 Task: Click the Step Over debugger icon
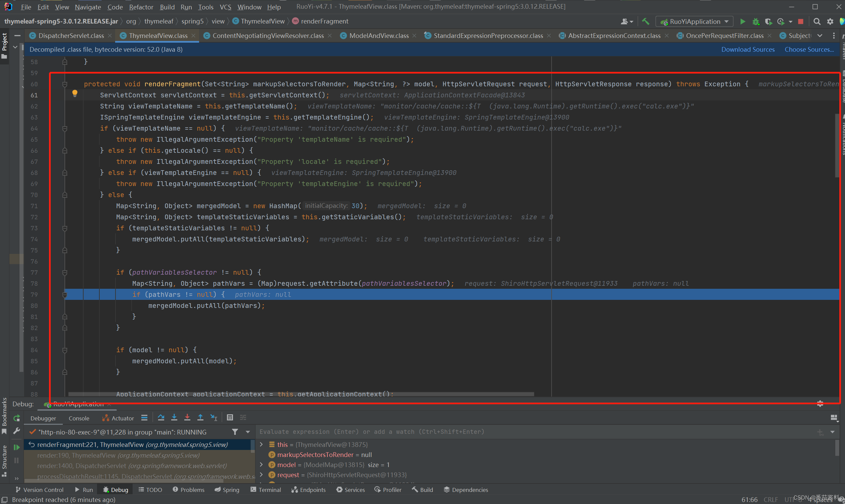(x=161, y=417)
